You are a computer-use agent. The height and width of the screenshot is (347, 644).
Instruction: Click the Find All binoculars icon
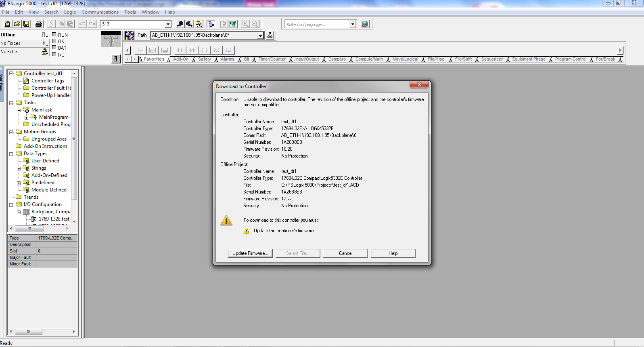coord(199,24)
